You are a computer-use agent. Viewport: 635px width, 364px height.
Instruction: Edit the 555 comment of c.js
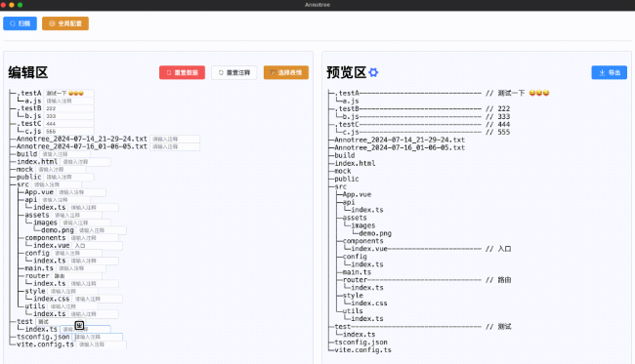[68, 132]
